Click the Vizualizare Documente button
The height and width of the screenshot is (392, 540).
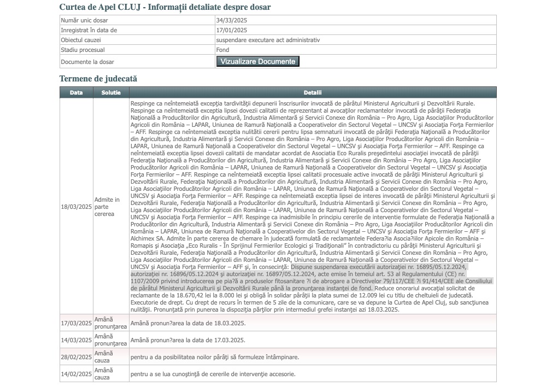pos(258,61)
